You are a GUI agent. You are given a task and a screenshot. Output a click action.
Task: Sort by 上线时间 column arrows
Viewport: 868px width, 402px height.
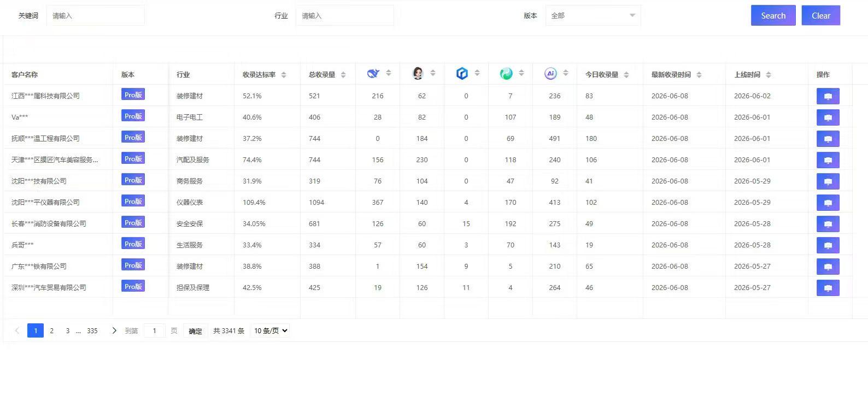pyautogui.click(x=769, y=75)
